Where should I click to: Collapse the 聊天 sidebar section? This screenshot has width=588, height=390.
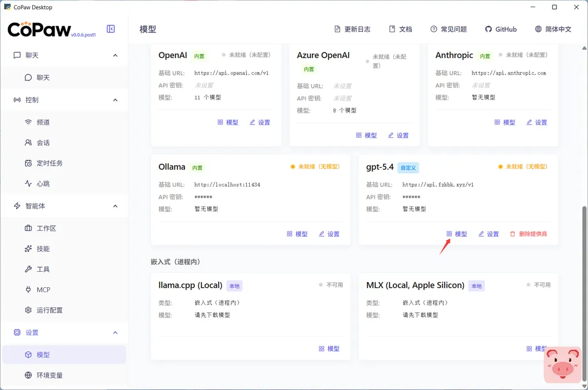coord(115,56)
